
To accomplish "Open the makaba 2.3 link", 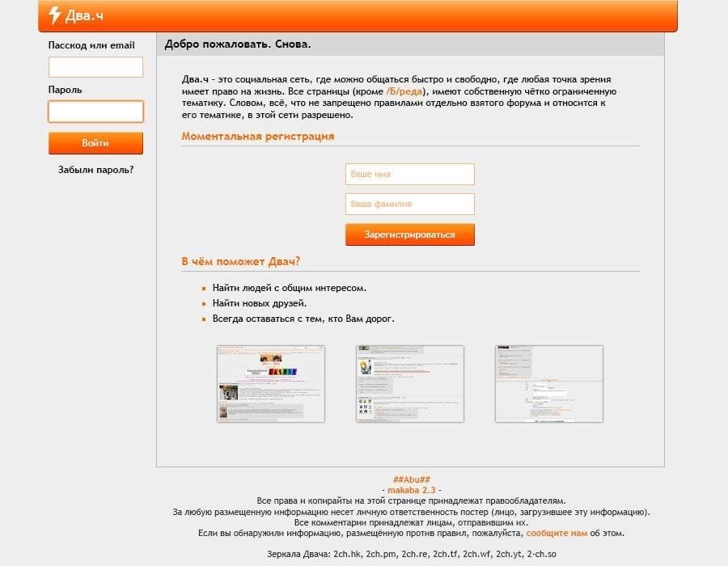I will (412, 490).
